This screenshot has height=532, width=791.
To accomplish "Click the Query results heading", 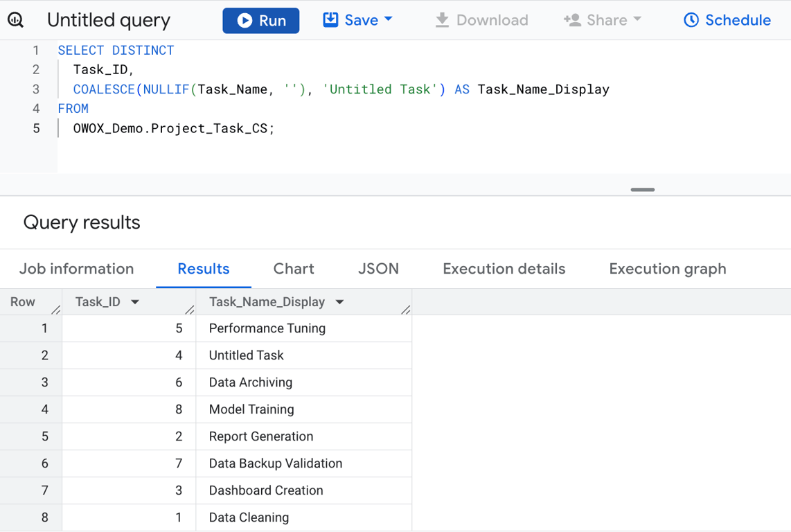I will 82,222.
